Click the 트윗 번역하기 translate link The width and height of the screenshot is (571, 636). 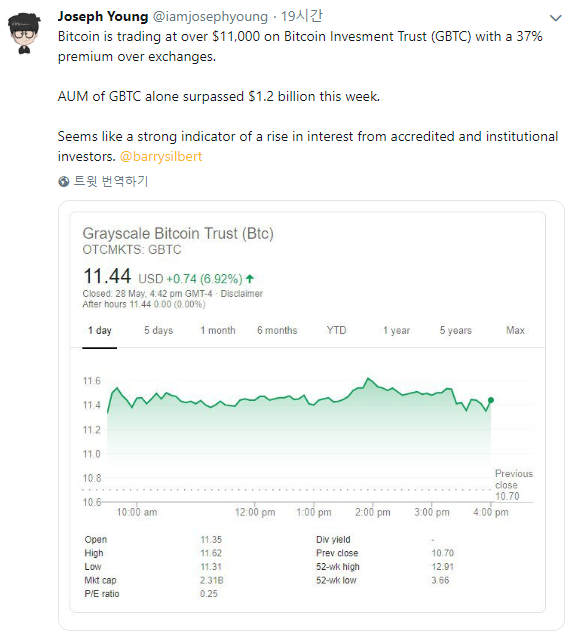111,181
